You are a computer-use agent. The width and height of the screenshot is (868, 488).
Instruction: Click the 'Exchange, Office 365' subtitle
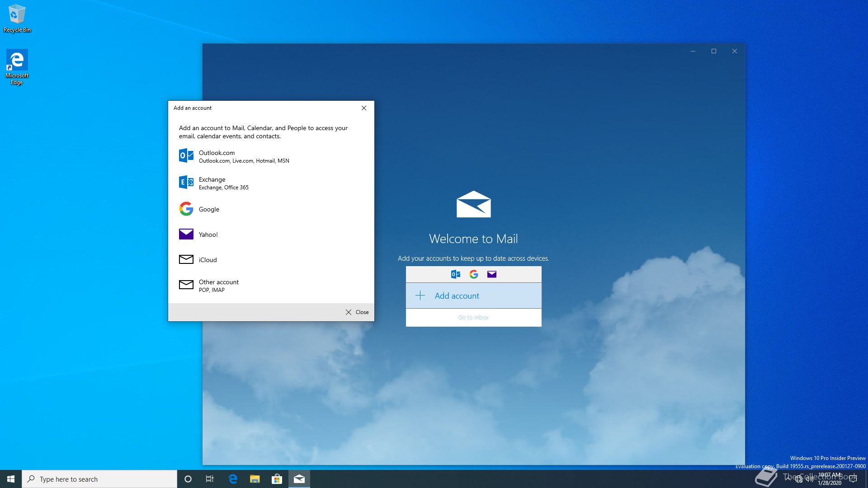pos(224,188)
